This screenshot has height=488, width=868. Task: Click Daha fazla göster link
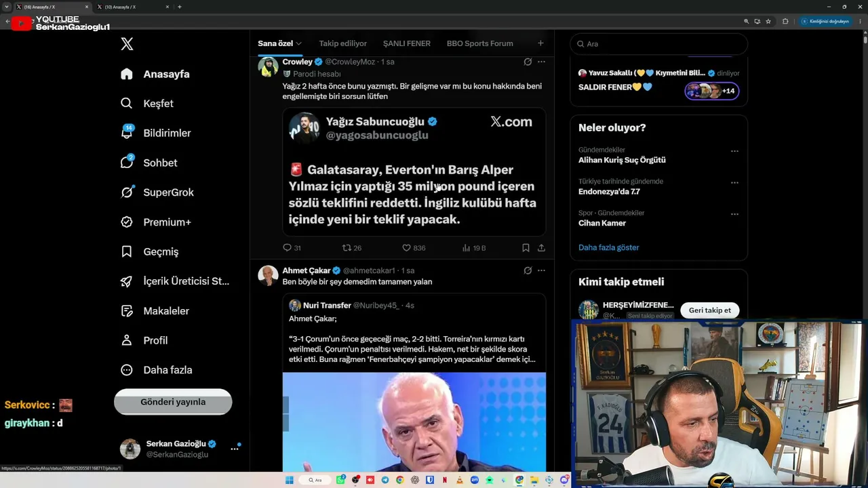(x=609, y=247)
